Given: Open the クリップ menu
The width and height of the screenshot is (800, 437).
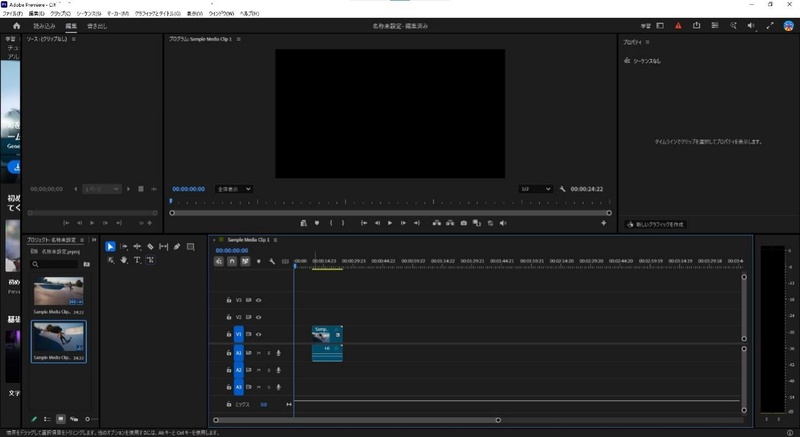Looking at the screenshot, I should (60, 14).
